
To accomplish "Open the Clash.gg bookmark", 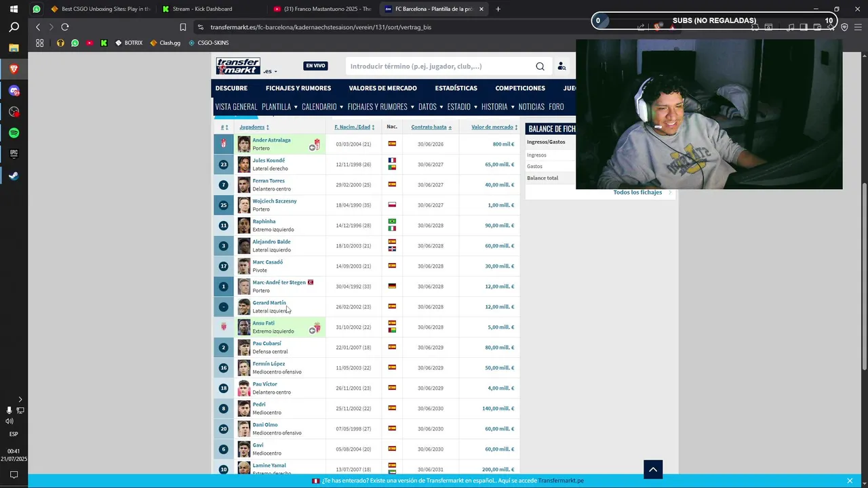I will (165, 43).
